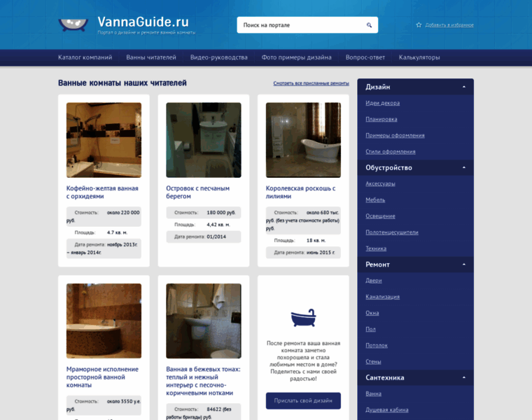Open Пол sidebar link

370,329
